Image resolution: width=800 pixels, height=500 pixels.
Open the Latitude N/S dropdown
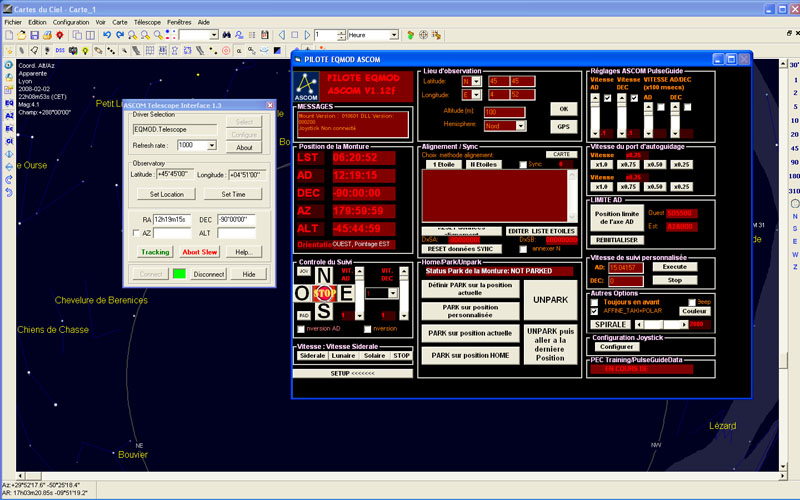coord(476,82)
